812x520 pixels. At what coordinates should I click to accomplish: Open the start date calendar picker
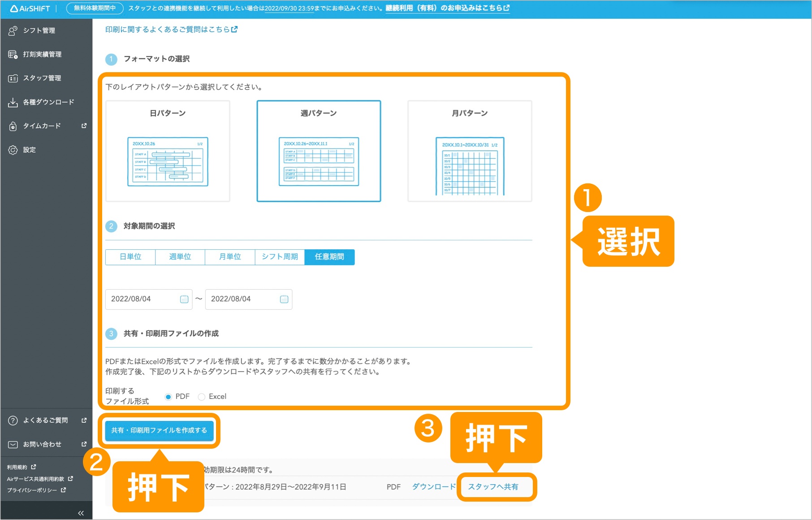[184, 299]
